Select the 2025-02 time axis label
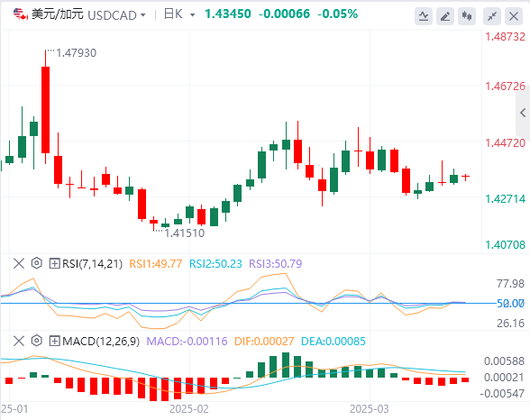Image resolution: width=530 pixels, height=420 pixels. [x=189, y=409]
